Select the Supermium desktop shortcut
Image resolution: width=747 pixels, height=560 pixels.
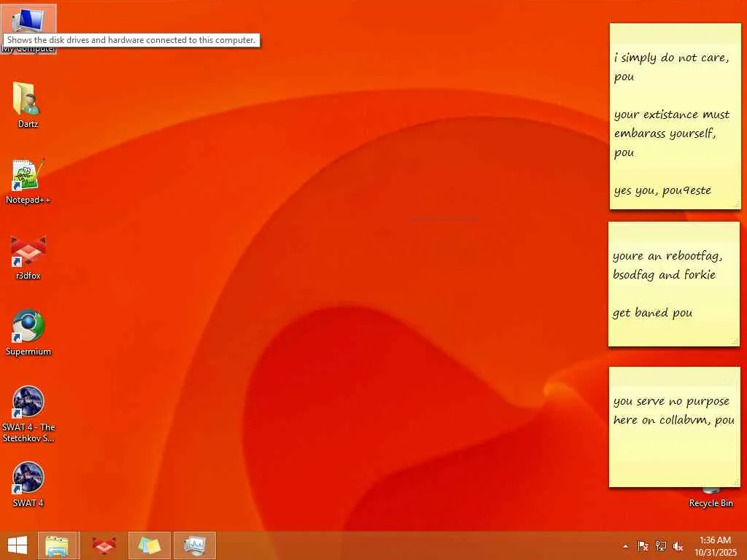coord(28,332)
